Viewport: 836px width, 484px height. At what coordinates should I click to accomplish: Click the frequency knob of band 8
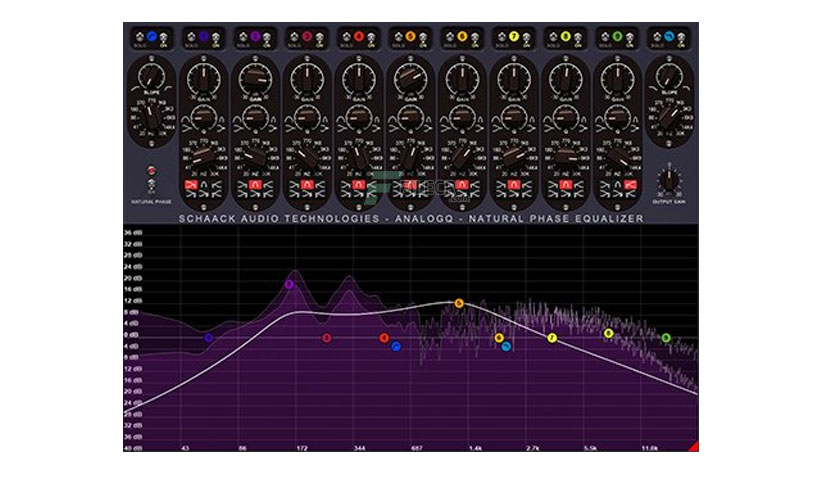click(x=566, y=156)
